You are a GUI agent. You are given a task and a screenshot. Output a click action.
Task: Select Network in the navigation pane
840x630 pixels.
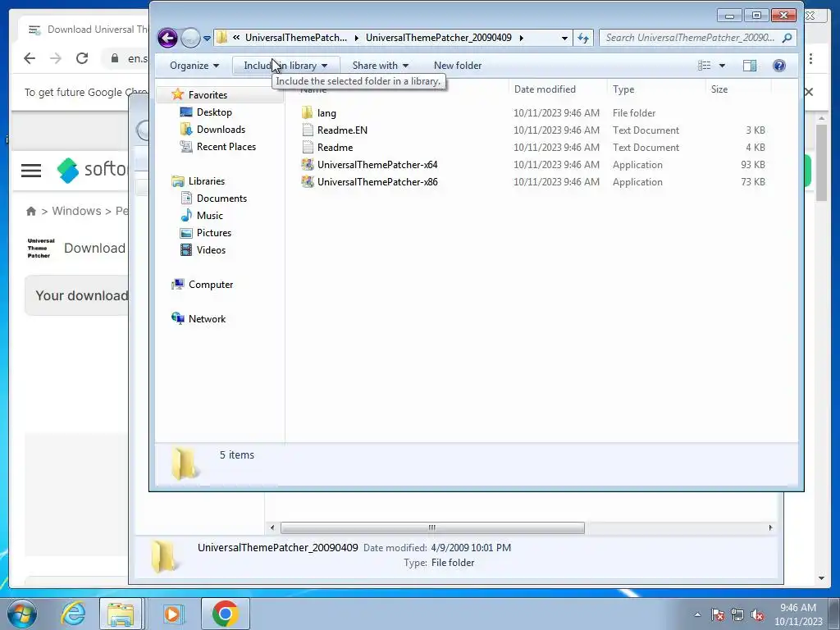click(x=207, y=319)
